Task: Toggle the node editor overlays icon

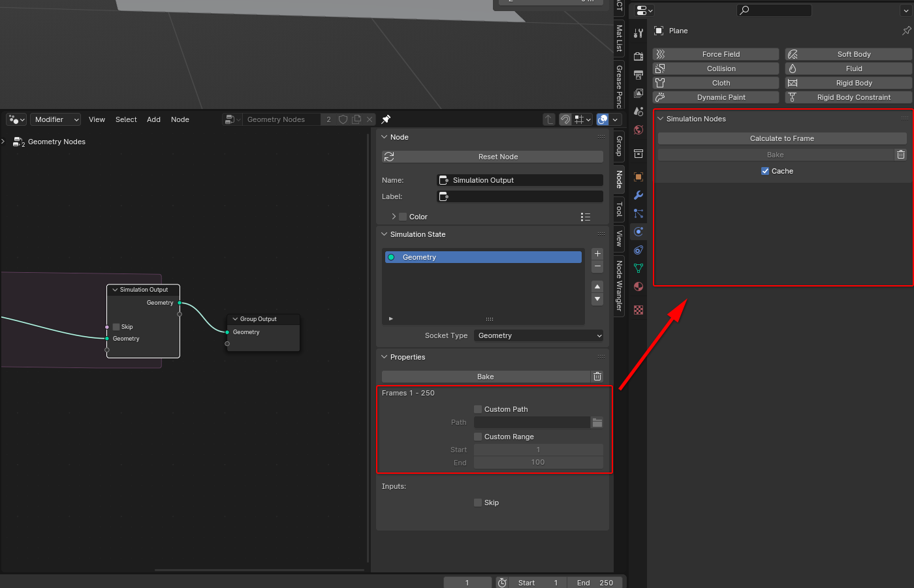Action: point(603,119)
